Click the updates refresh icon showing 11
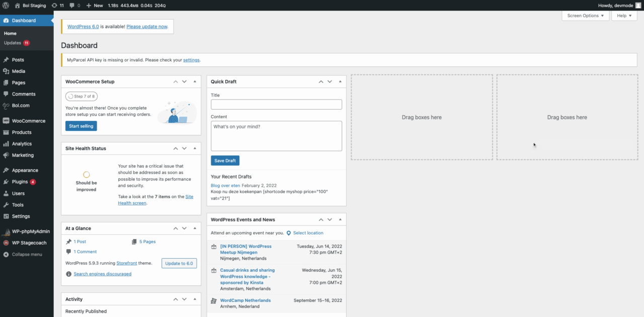 point(55,6)
